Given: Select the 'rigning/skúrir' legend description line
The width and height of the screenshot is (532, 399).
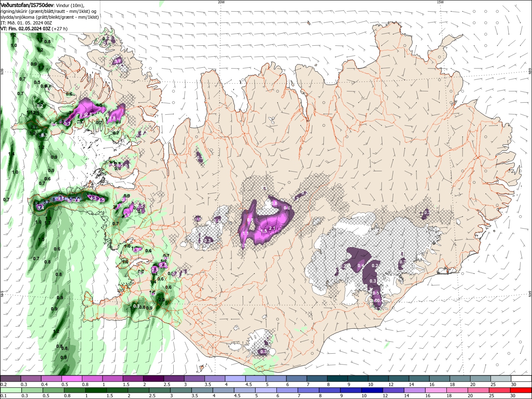Looking at the screenshot, I should coord(48,11).
